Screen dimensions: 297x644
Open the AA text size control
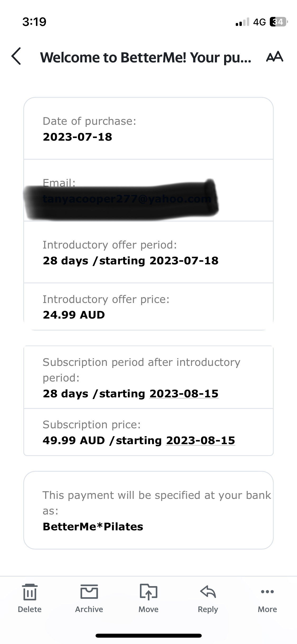pyautogui.click(x=275, y=57)
